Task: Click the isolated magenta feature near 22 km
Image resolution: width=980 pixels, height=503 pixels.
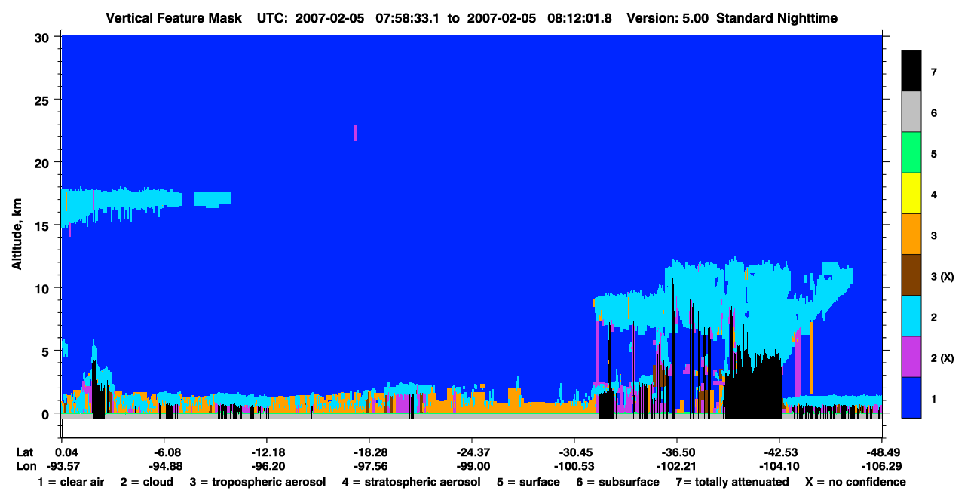Action: 355,133
